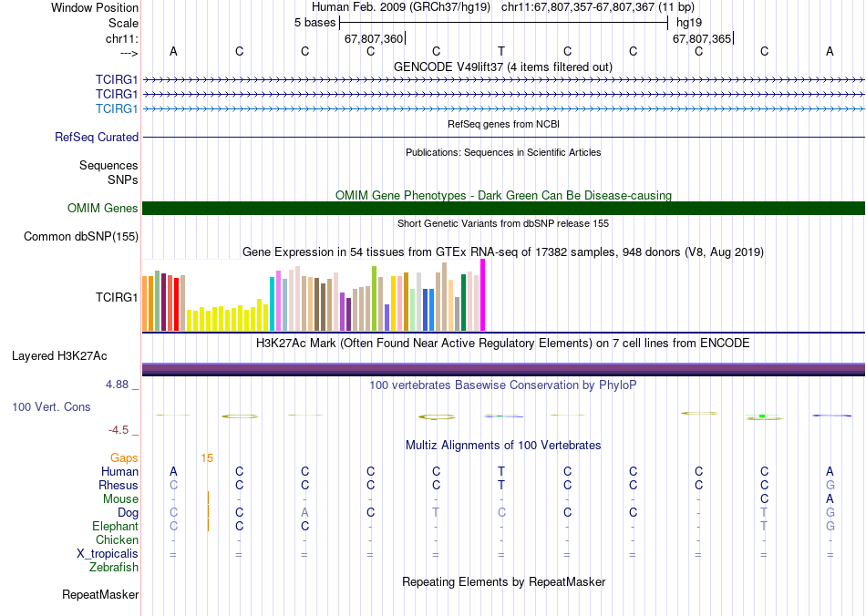Click the bright red GTEx tissue bar

coord(176,304)
